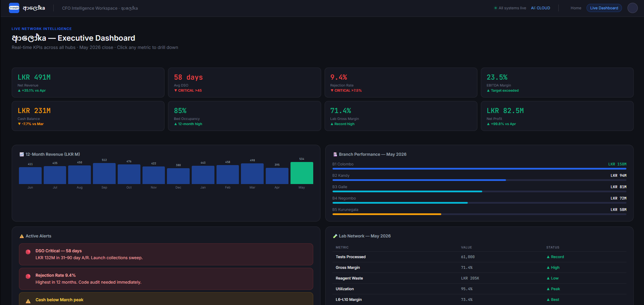Click the CFO Intelligence Workspace breadcrumb
644x305 pixels.
100,8
